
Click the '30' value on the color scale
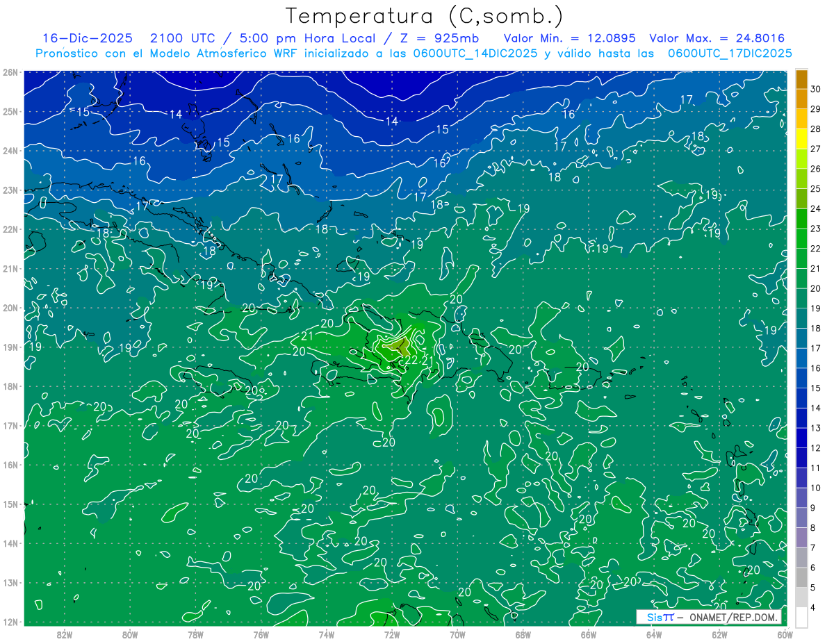point(816,89)
